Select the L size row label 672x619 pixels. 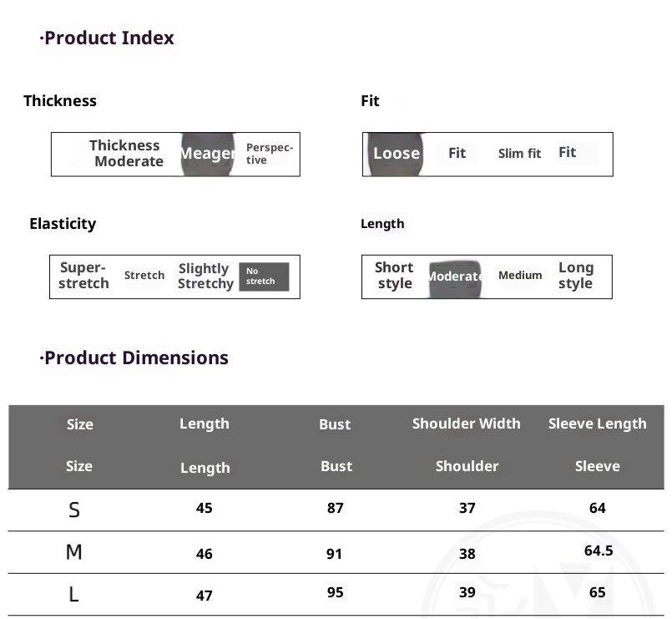click(73, 595)
